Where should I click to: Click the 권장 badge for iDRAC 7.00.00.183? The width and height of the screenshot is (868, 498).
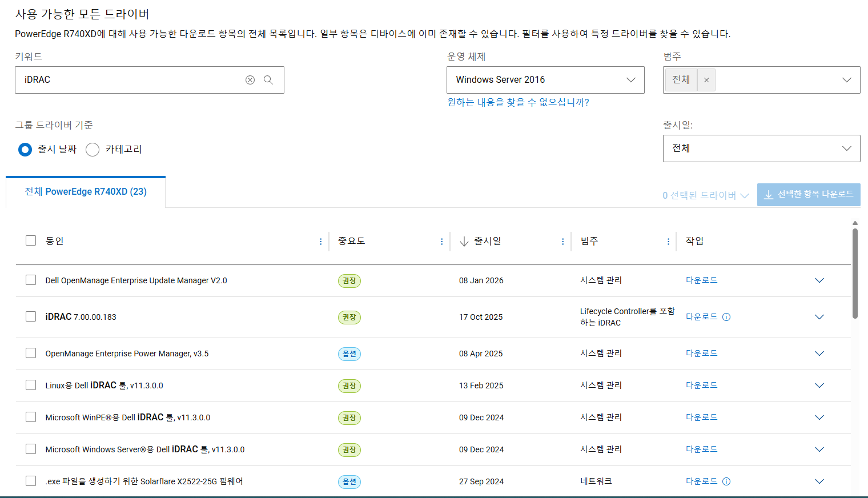point(349,318)
